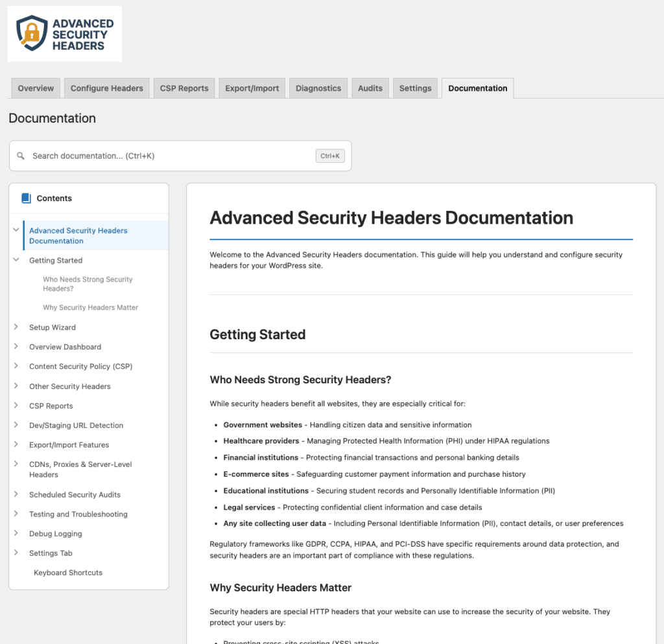This screenshot has height=644, width=664.
Task: Select "Why Security Headers Matter" in sidebar
Action: point(90,307)
